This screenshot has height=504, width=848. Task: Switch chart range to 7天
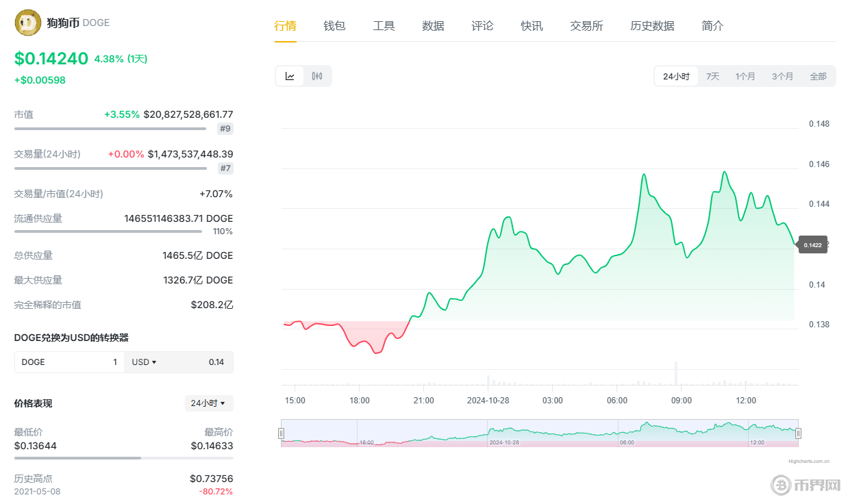[712, 76]
